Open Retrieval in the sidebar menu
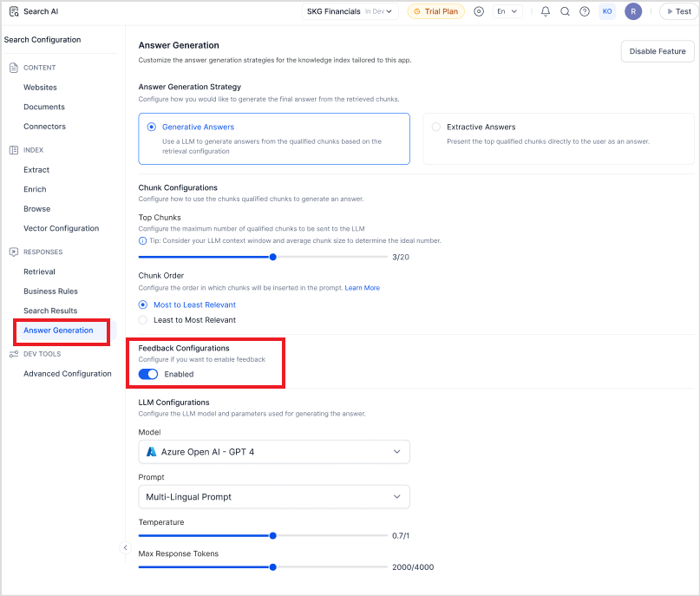This screenshot has height=596, width=700. coord(39,272)
